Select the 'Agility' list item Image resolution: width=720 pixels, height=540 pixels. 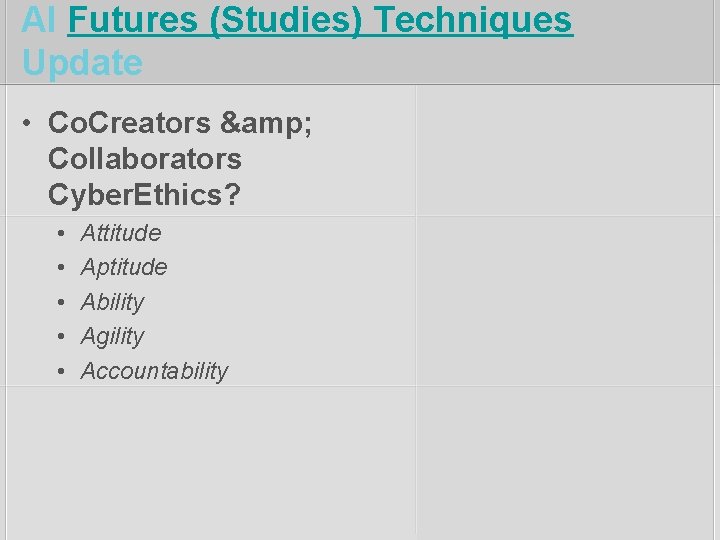[x=112, y=337]
